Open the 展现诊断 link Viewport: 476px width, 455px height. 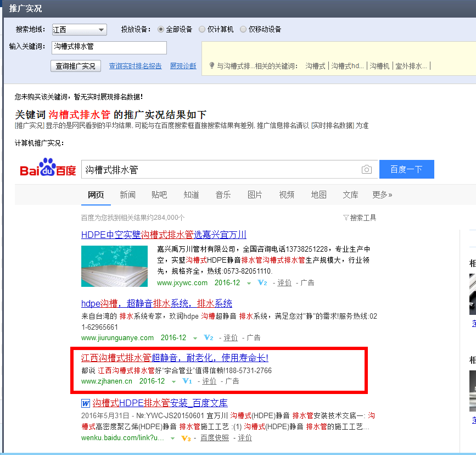point(183,66)
